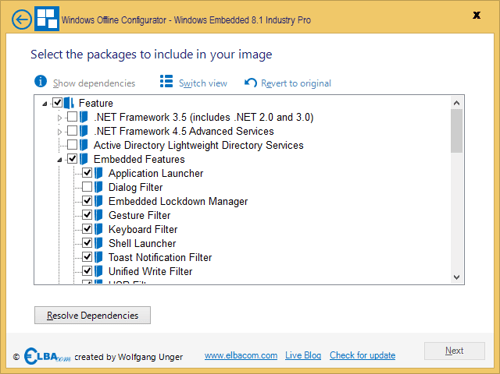
Task: Click the Unified Write Filter package icon
Action: click(x=98, y=271)
